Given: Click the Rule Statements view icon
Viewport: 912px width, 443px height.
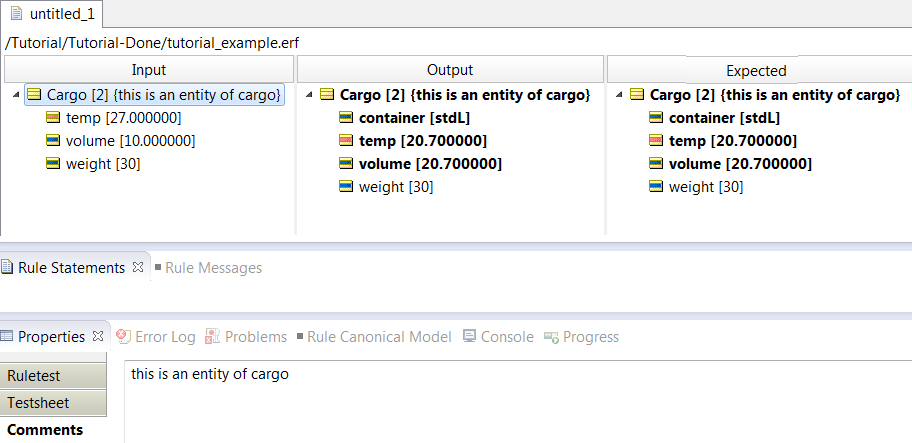Looking at the screenshot, I should pyautogui.click(x=6, y=267).
